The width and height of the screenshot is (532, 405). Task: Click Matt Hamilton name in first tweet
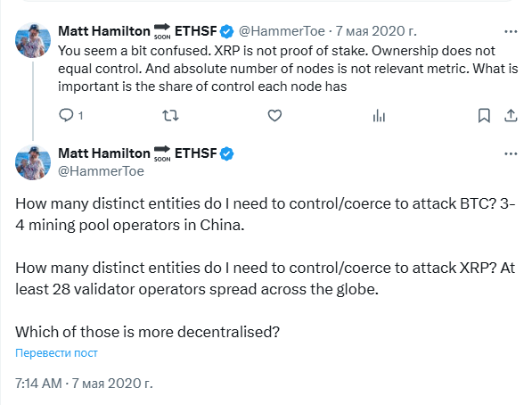[104, 31]
